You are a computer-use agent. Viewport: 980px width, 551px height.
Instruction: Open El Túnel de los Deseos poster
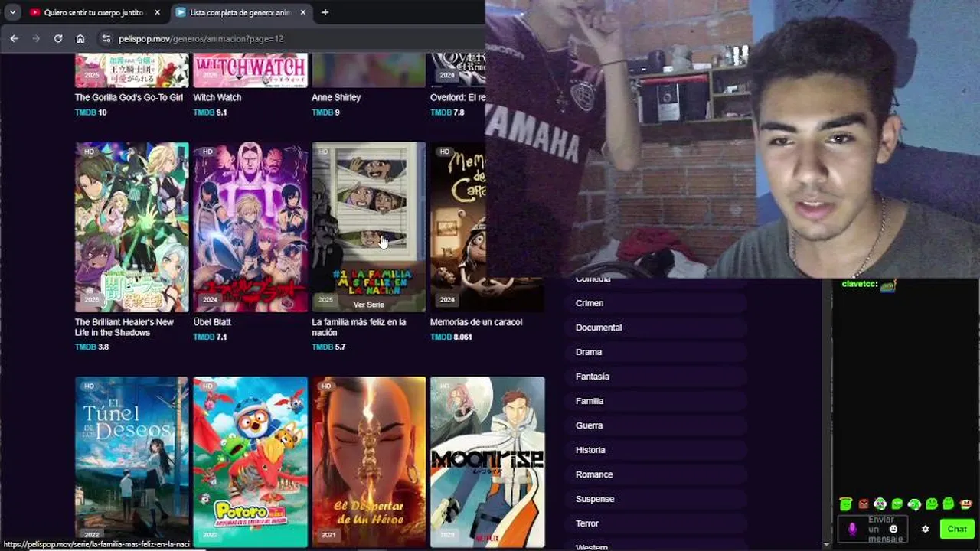coord(132,462)
